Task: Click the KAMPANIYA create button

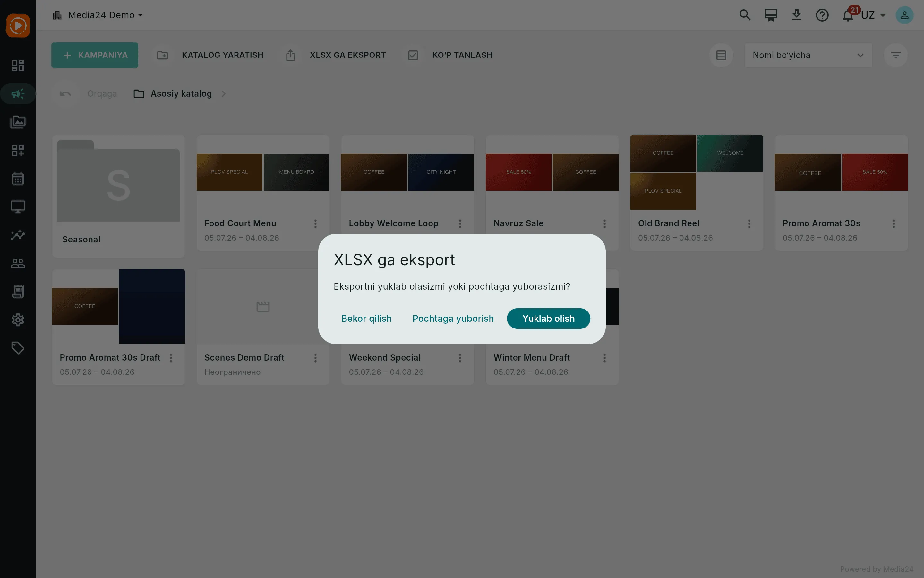Action: tap(95, 55)
